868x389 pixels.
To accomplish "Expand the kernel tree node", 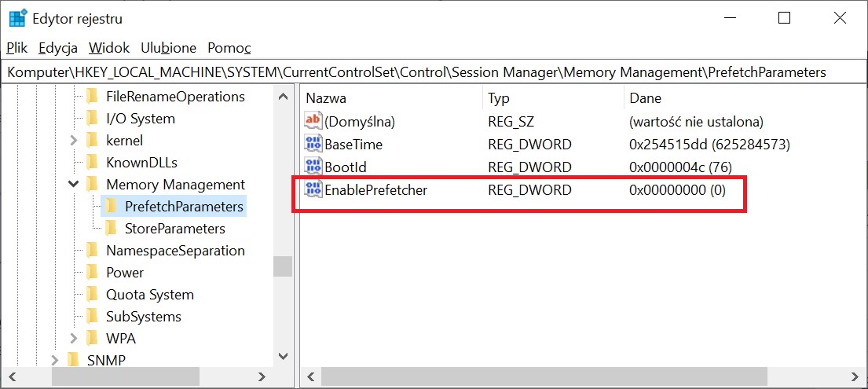I will point(74,141).
